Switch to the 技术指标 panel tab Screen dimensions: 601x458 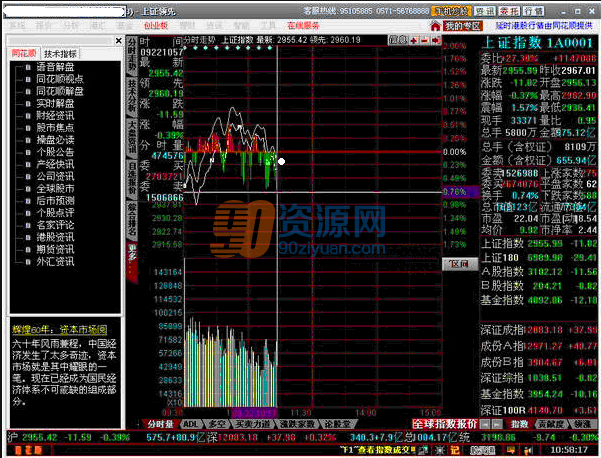click(x=60, y=54)
